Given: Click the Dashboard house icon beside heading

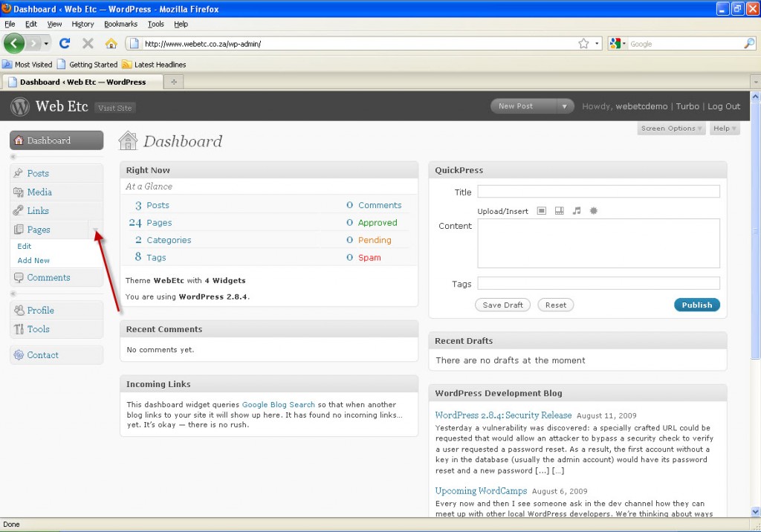Looking at the screenshot, I should (128, 140).
